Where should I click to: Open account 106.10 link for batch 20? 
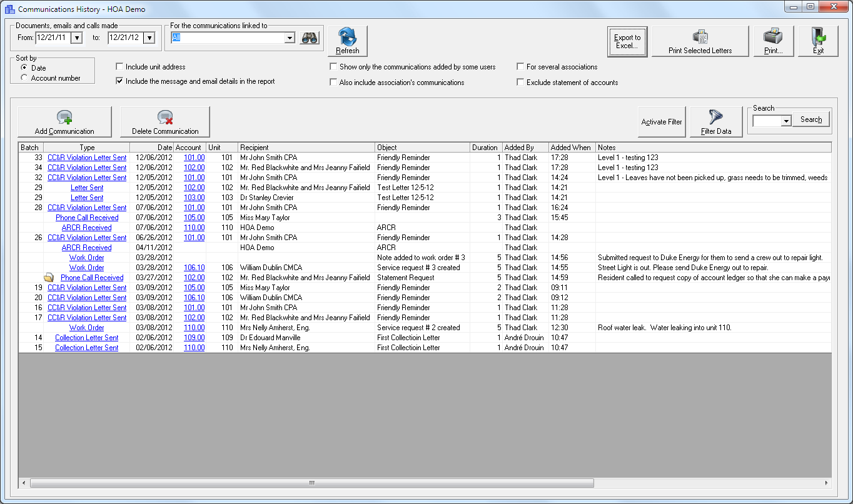(x=194, y=298)
